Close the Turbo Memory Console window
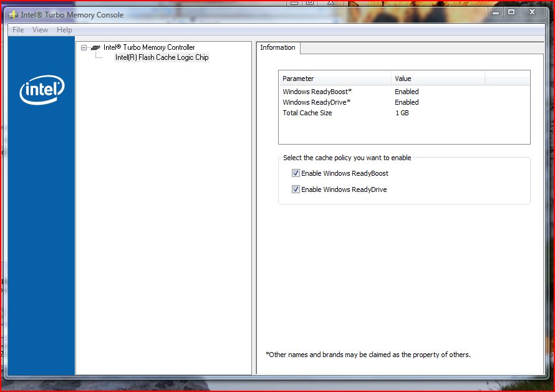Viewport: 555px width, 392px height. coord(533,12)
